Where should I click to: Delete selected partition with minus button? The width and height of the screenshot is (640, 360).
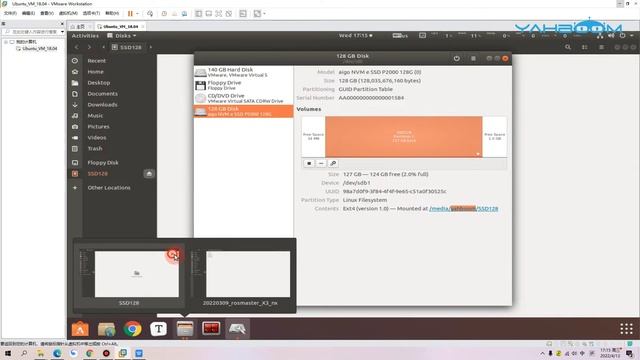click(321, 163)
